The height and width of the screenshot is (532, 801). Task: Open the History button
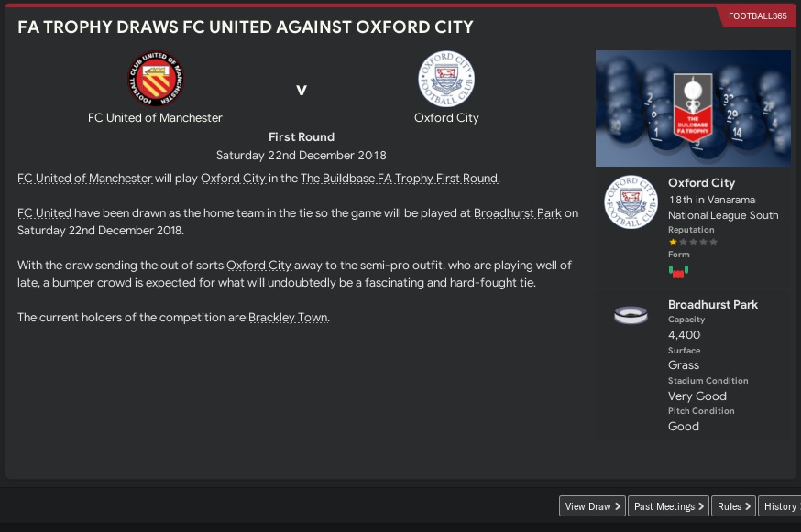pos(780,506)
